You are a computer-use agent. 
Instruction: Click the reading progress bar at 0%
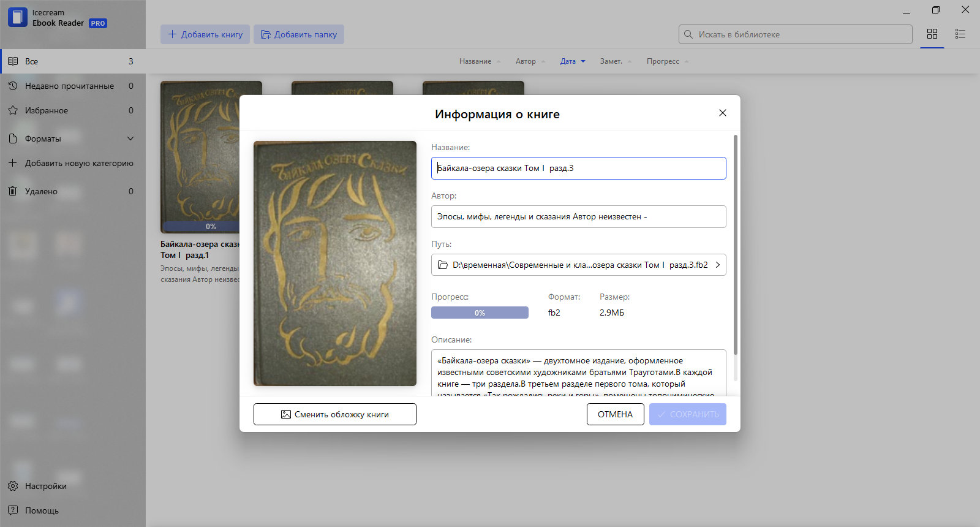[480, 313]
